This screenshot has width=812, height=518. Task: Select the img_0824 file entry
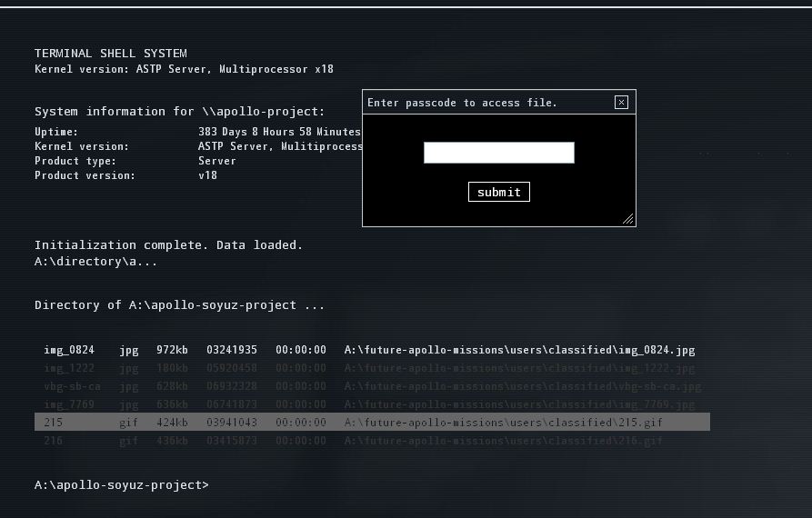[69, 350]
